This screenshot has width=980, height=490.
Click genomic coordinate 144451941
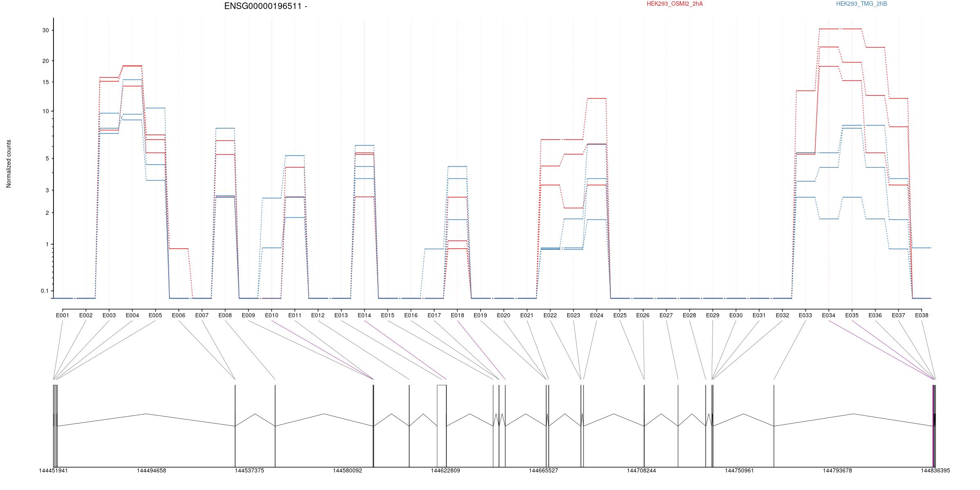pyautogui.click(x=53, y=470)
